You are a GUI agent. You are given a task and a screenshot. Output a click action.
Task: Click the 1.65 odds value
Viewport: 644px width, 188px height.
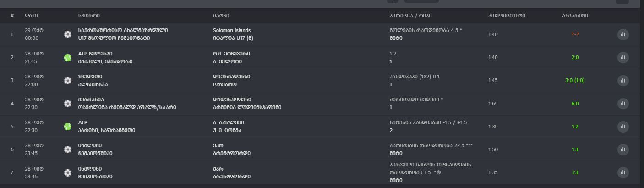(x=493, y=104)
